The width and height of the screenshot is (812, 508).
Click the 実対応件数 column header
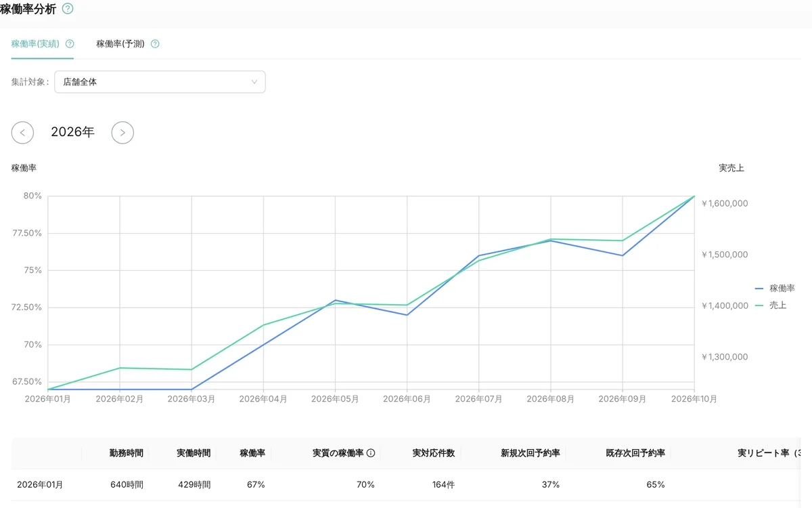point(434,453)
